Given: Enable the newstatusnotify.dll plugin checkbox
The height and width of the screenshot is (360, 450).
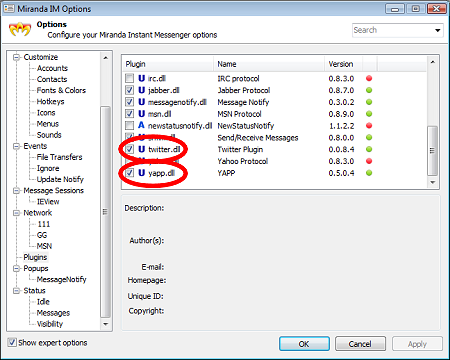Looking at the screenshot, I should coord(129,126).
